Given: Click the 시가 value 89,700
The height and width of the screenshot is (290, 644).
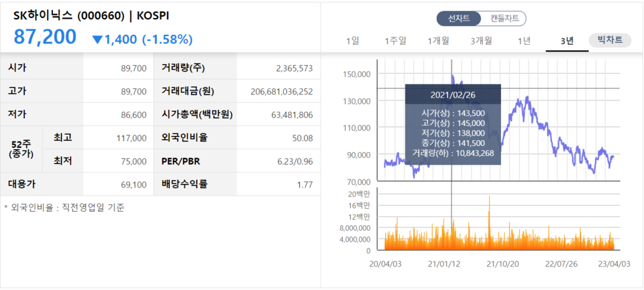Looking at the screenshot, I should (133, 68).
